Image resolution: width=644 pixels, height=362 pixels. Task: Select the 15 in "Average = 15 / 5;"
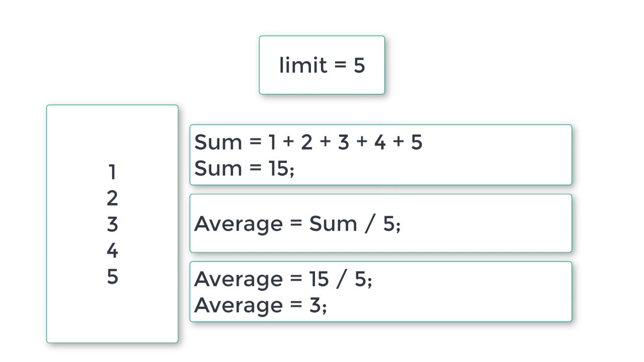pyautogui.click(x=319, y=279)
